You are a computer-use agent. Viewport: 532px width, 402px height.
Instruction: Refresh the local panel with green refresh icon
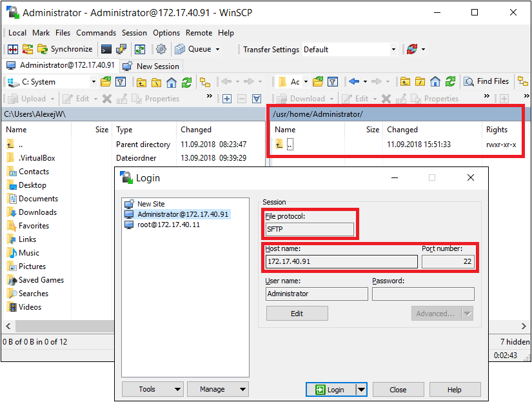point(187,81)
